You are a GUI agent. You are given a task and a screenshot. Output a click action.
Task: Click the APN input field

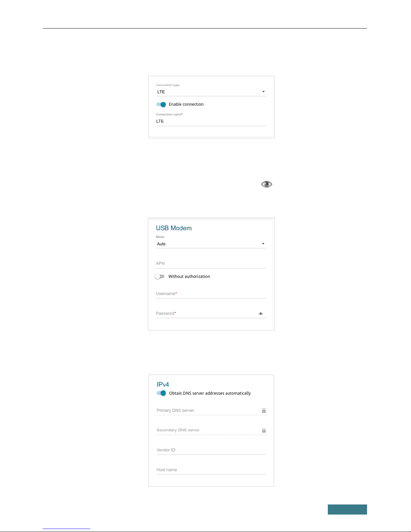click(211, 263)
